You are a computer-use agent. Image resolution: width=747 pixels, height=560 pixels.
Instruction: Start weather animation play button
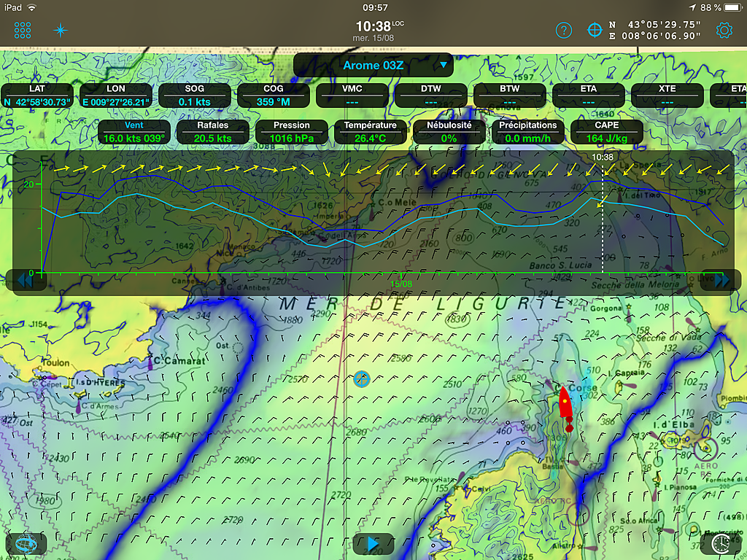[x=373, y=543]
